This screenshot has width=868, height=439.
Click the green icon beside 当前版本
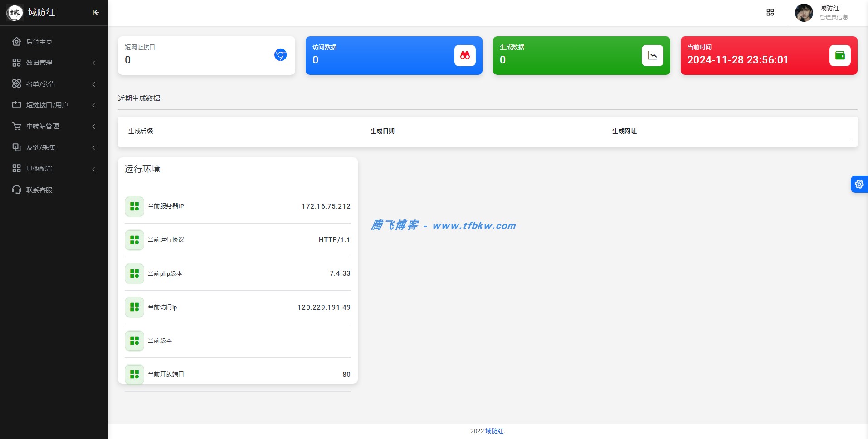click(x=134, y=341)
